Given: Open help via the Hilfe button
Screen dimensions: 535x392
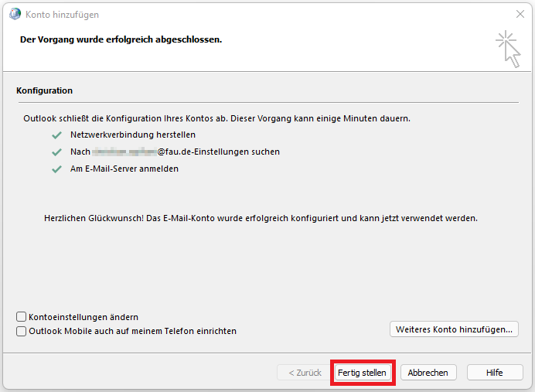Looking at the screenshot, I should click(x=495, y=373).
